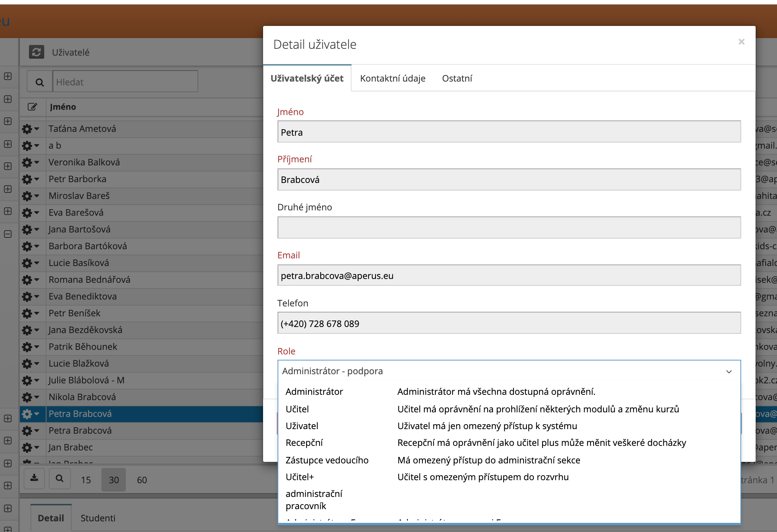Click the refresh icon beside Uživatelé
Viewport: 777px width, 532px height.
37,52
